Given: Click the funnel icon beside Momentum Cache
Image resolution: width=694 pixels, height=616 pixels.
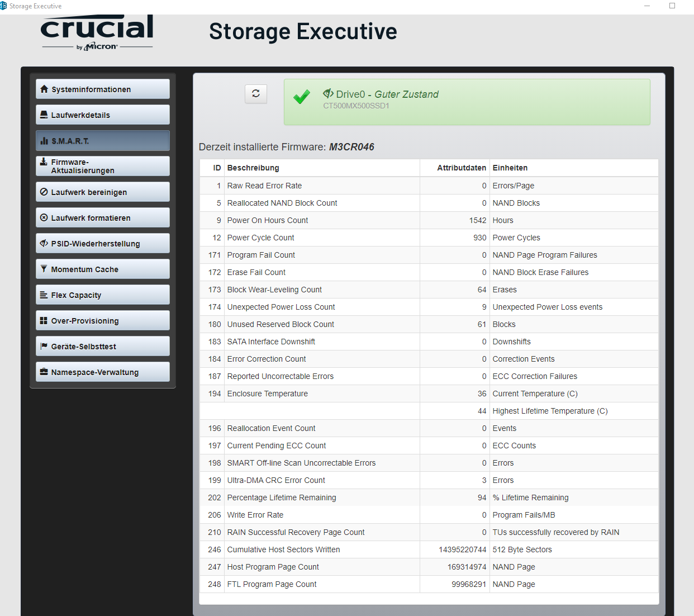Looking at the screenshot, I should (x=44, y=269).
